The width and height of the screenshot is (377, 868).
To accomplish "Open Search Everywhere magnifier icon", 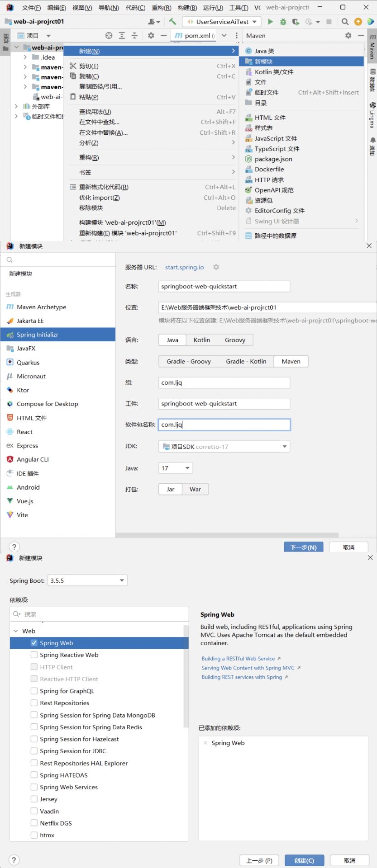I will point(345,22).
